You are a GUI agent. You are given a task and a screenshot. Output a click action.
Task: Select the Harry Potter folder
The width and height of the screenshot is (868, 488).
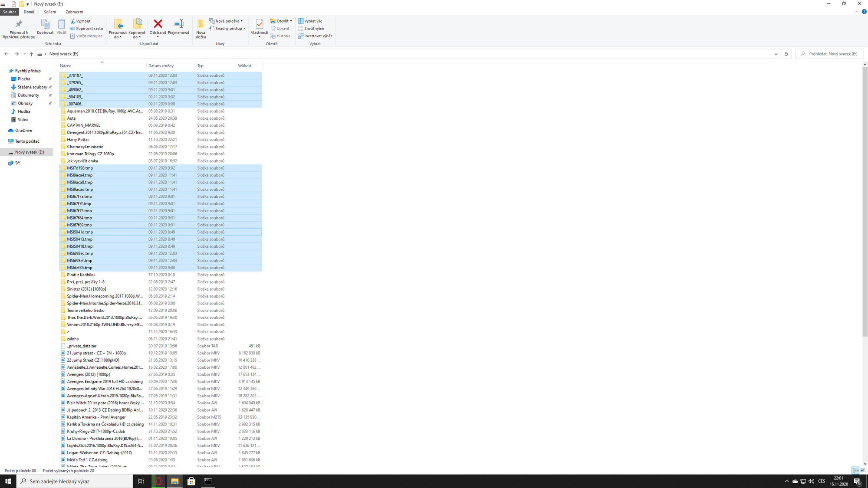point(161,140)
